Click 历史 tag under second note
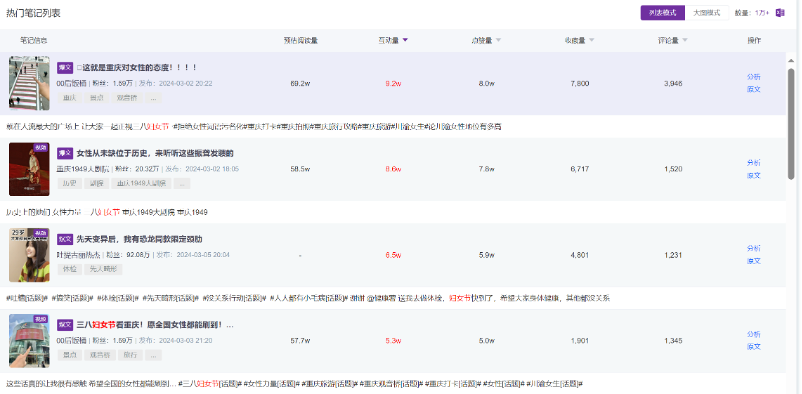 (70, 183)
